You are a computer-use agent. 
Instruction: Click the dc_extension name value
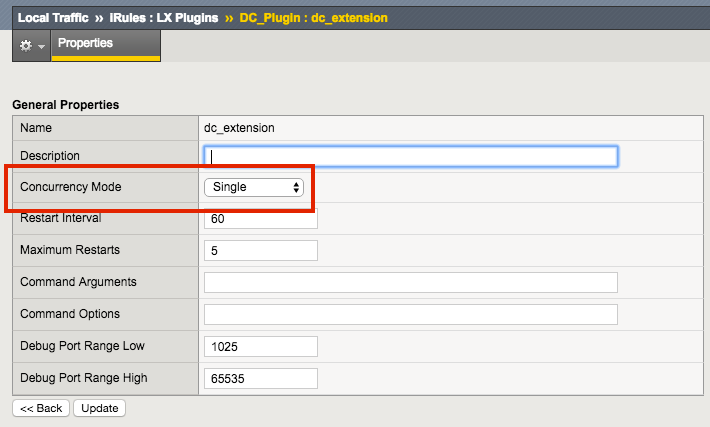pos(239,128)
